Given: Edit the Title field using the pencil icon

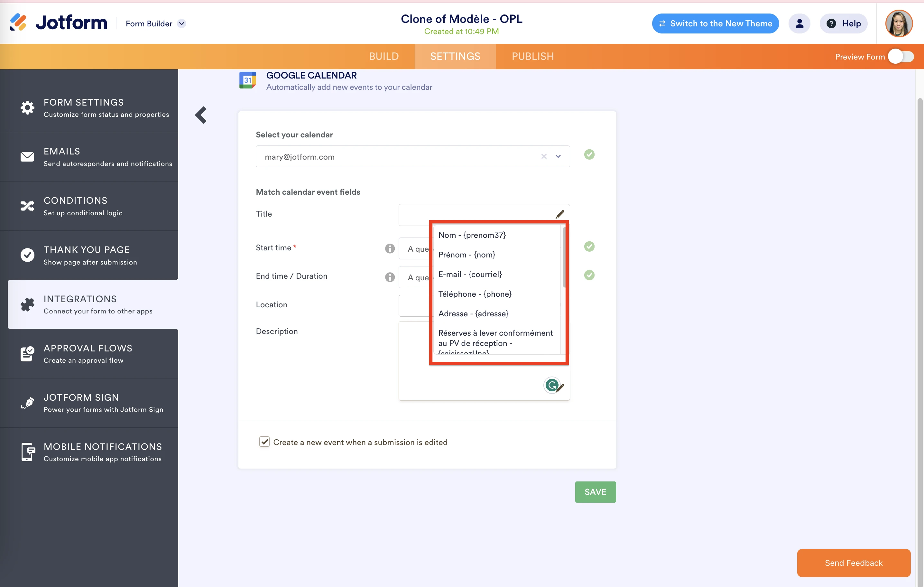Looking at the screenshot, I should tap(560, 214).
